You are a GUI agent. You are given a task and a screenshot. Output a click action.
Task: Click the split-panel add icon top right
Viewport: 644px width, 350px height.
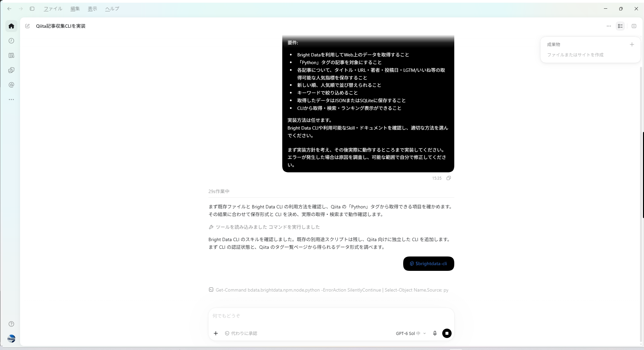(x=634, y=26)
